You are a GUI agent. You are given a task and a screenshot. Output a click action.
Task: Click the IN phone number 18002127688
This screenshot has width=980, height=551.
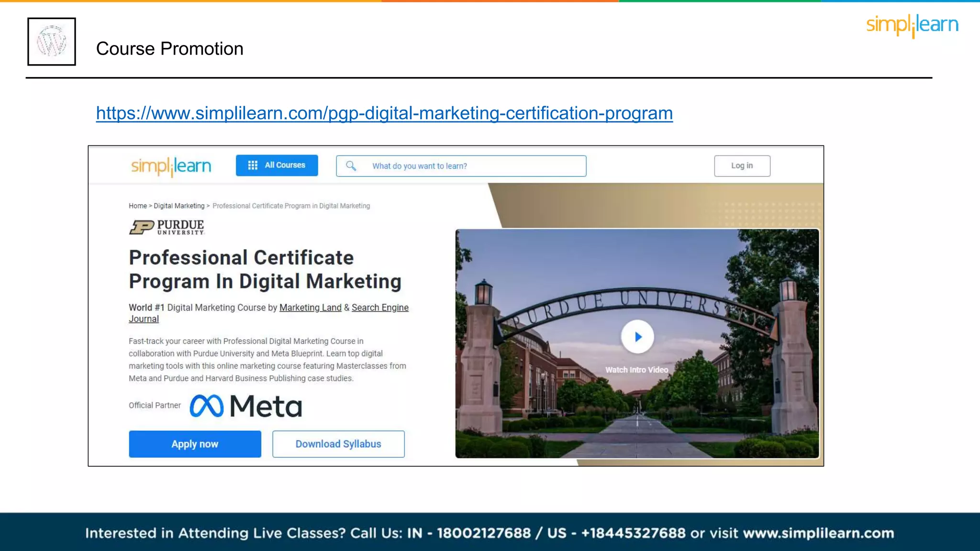[484, 533]
